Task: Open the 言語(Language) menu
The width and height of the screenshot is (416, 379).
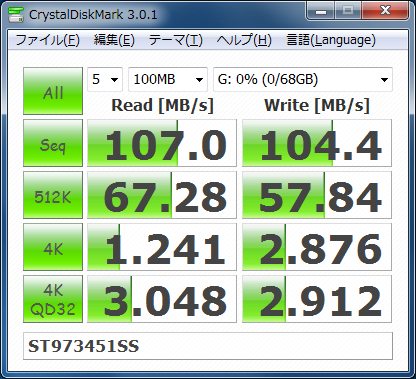Action: point(331,40)
